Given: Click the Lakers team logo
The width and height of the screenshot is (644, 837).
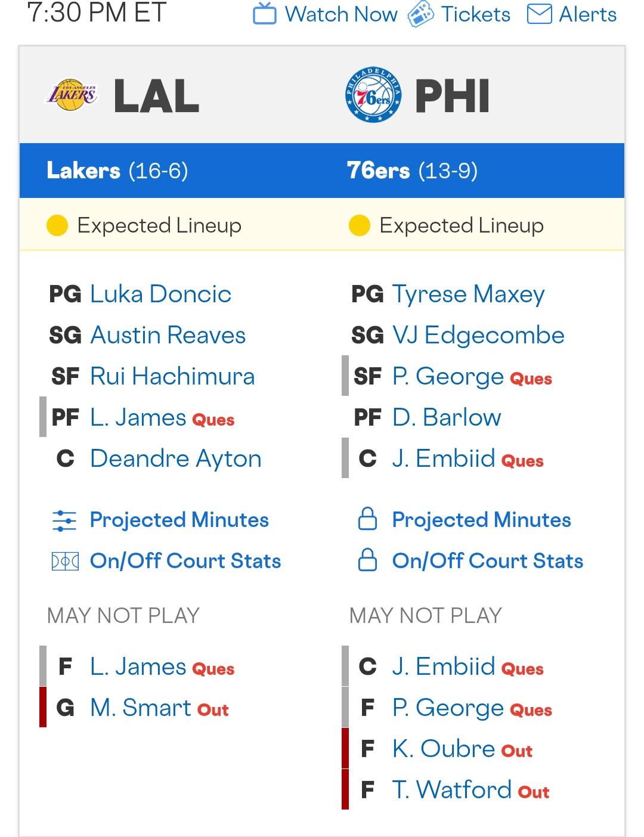Looking at the screenshot, I should (x=72, y=95).
